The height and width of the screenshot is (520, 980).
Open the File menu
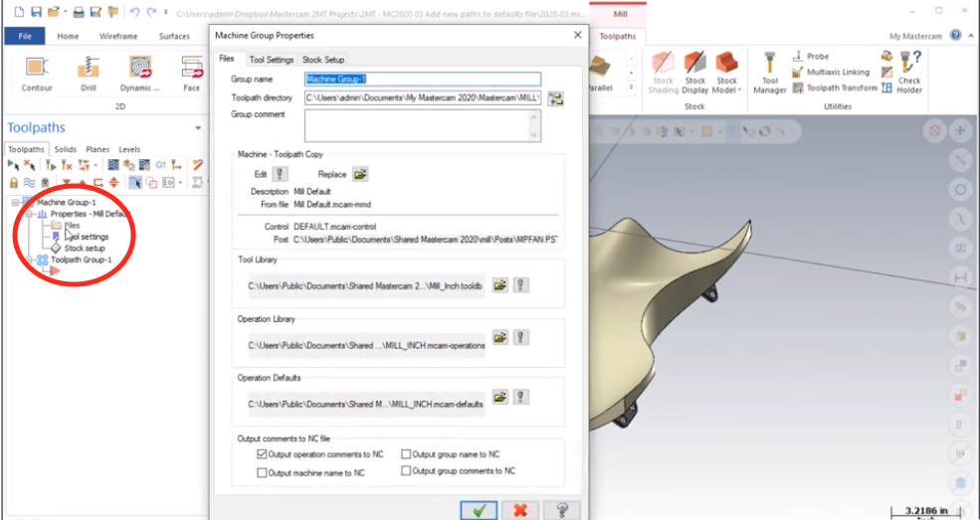tap(24, 36)
